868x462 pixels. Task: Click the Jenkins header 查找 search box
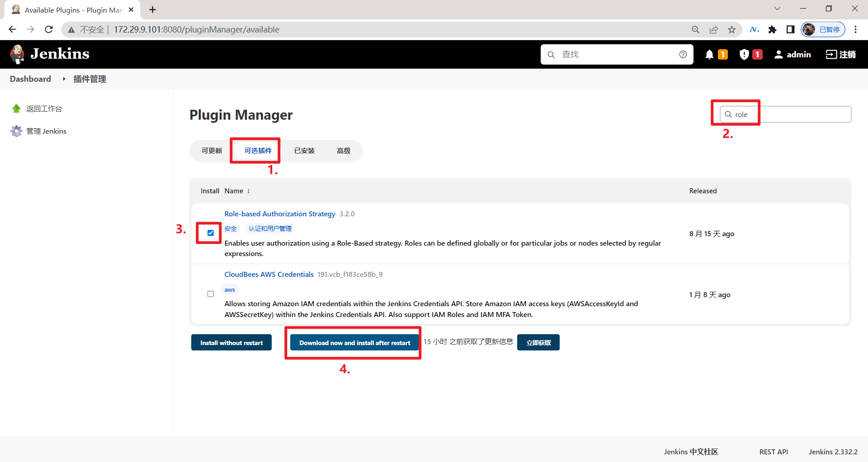click(617, 55)
